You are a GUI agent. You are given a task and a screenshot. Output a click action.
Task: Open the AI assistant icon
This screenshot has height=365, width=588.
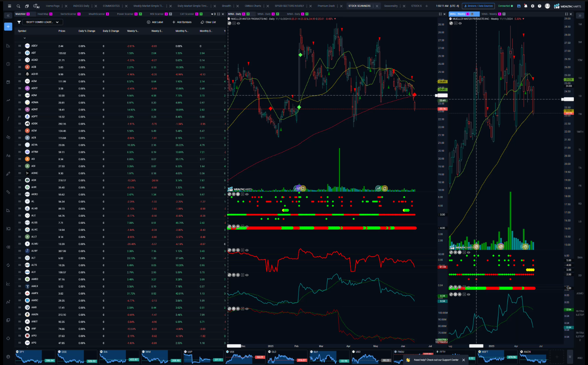click(36, 6)
